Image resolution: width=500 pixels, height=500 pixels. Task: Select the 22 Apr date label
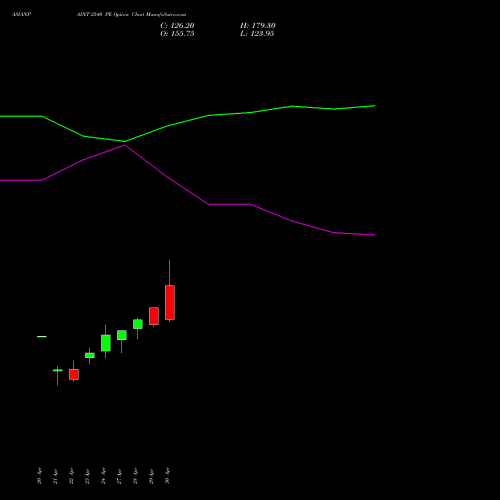pos(71,476)
